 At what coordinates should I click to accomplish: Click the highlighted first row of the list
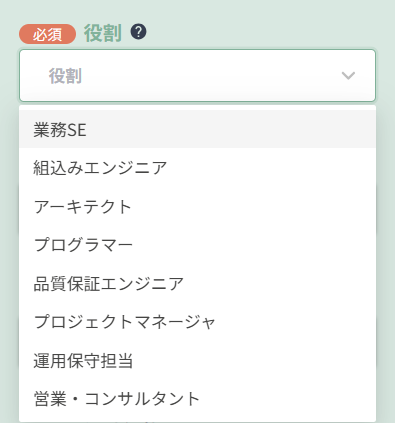[x=197, y=129]
